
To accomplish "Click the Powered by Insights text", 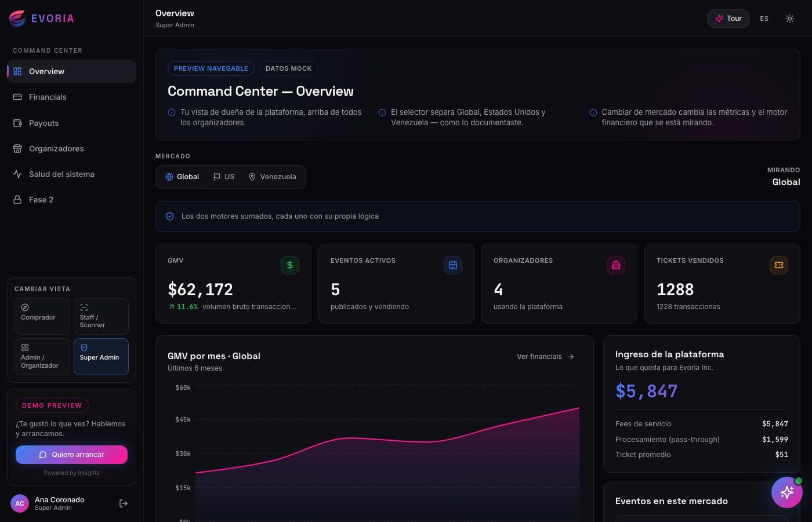I will pos(71,473).
